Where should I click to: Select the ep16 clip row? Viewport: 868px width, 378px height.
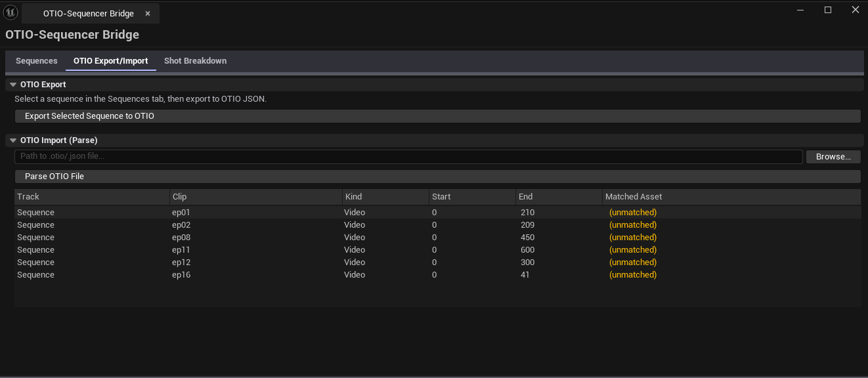click(437, 275)
